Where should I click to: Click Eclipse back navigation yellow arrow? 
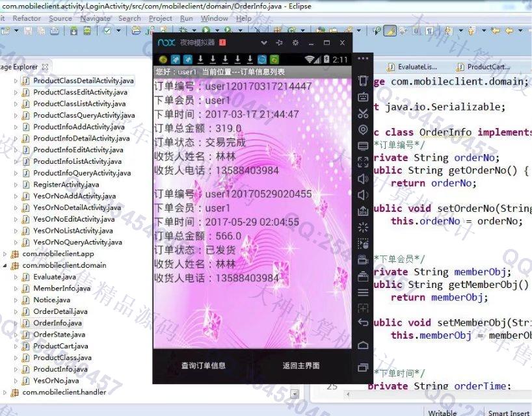click(508, 31)
